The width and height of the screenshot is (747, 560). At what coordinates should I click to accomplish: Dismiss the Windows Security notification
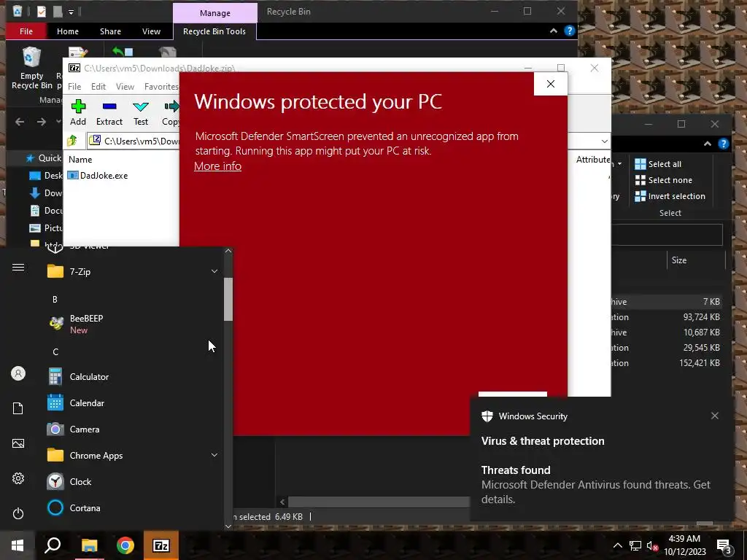coord(715,416)
